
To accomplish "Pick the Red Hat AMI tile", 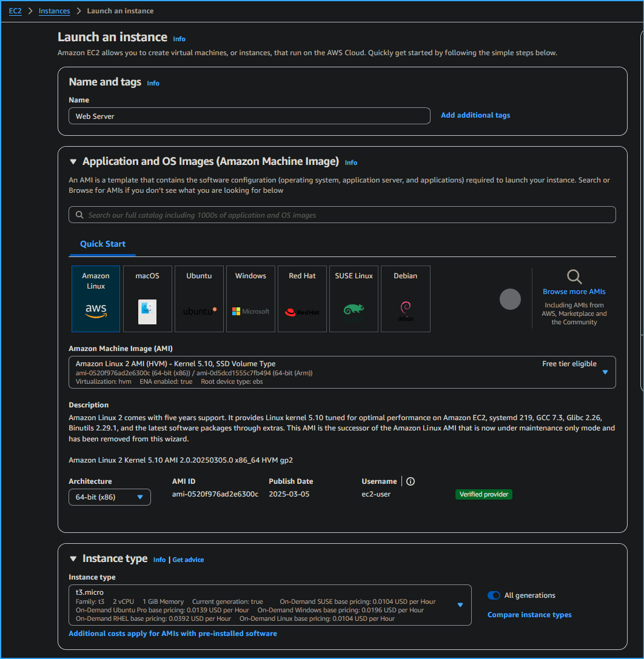I will coord(302,299).
